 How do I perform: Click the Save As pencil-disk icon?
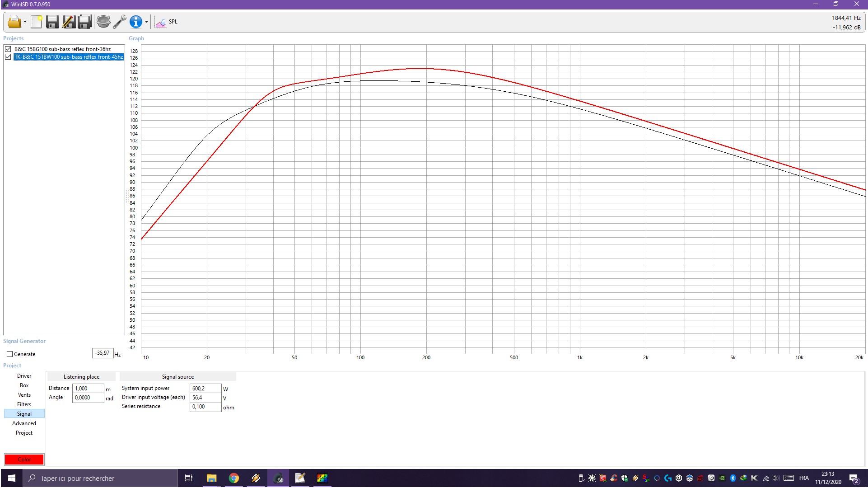pyautogui.click(x=69, y=22)
